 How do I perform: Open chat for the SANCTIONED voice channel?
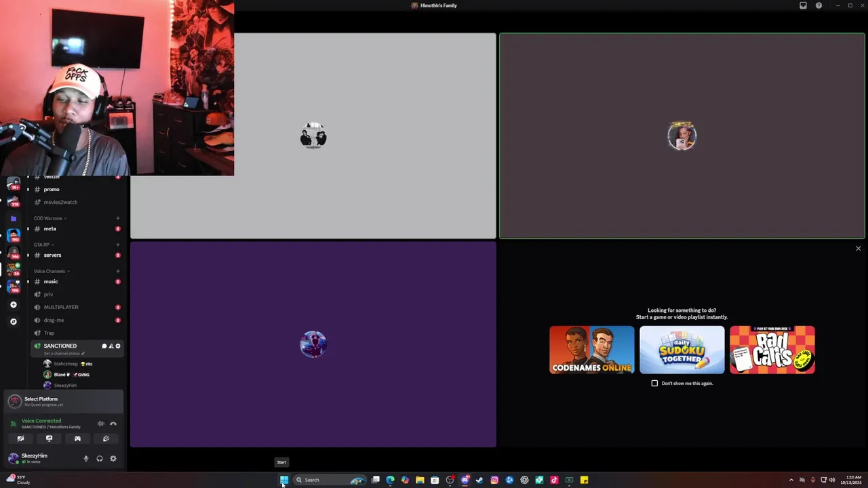click(104, 346)
